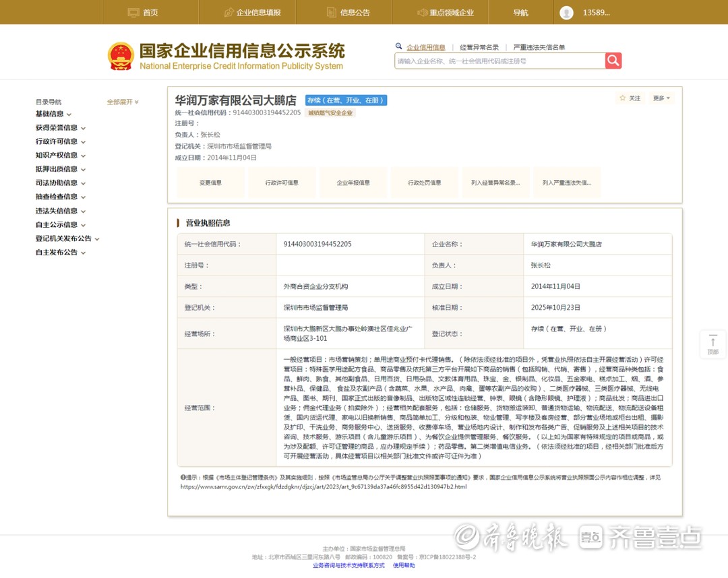
Task: Open 业务咨询与技术支持联系方式 link
Action: pyautogui.click(x=348, y=565)
